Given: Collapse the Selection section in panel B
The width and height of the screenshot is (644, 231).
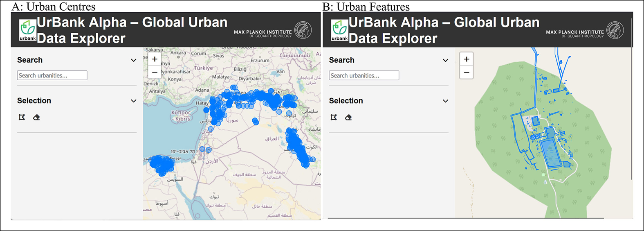Looking at the screenshot, I should click(x=445, y=101).
